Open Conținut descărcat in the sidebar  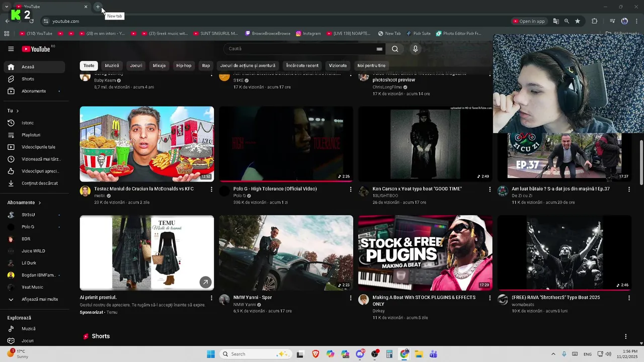tap(35, 183)
